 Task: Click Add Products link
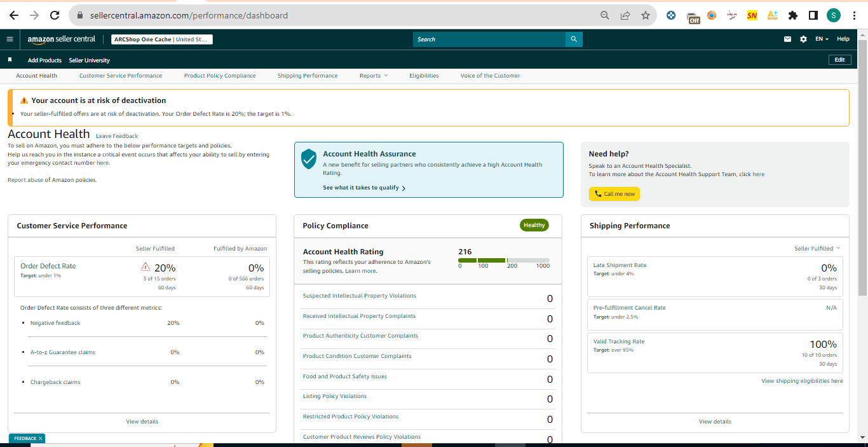coord(44,60)
